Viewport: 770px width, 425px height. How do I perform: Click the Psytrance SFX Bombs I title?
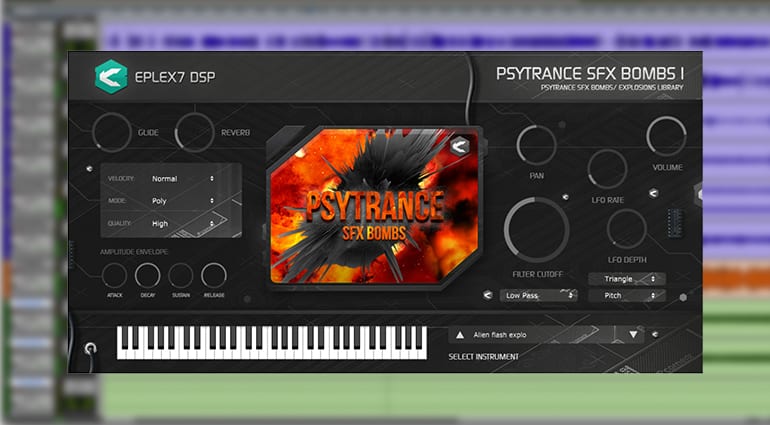pyautogui.click(x=590, y=74)
